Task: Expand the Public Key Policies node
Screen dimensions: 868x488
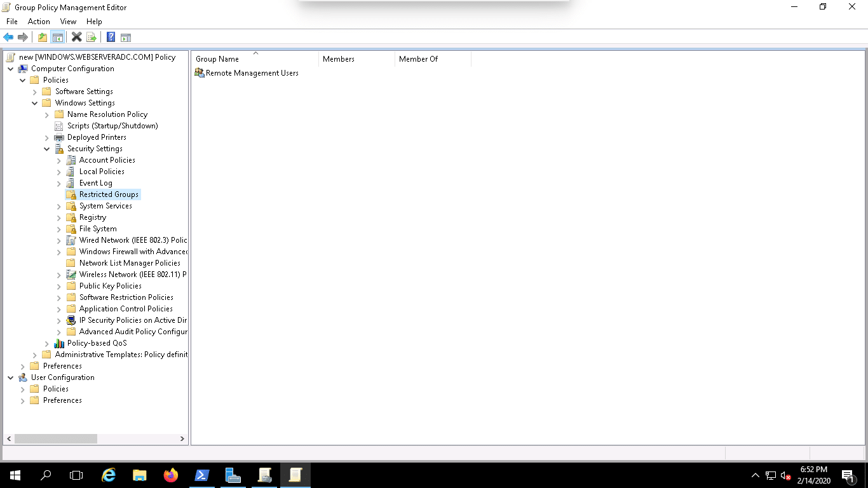Action: [x=59, y=286]
